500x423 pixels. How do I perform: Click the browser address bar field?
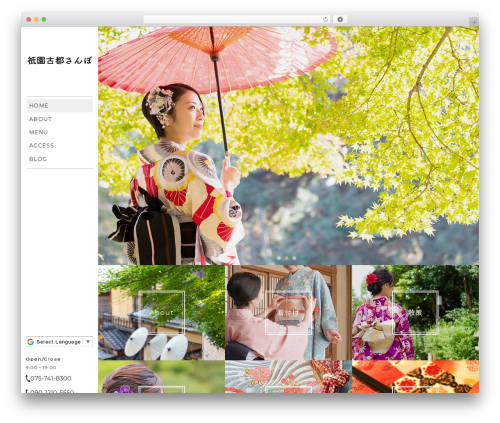coord(237,19)
